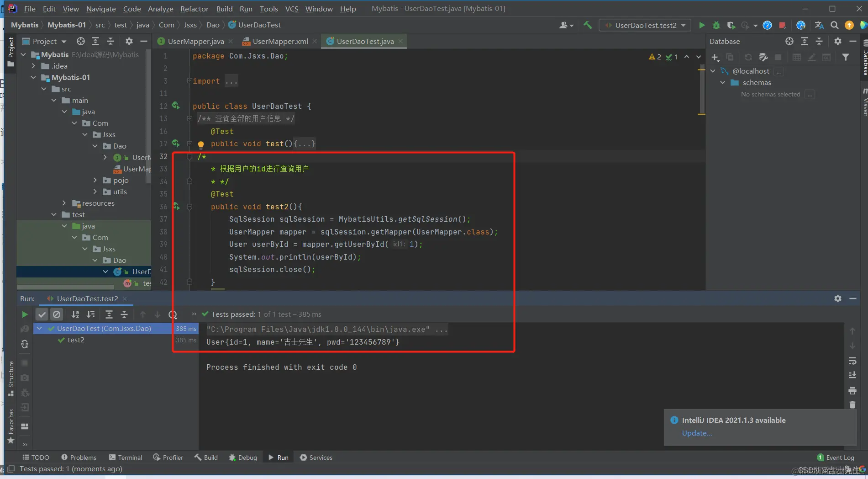868x479 pixels.
Task: Open the test history clock icon
Action: point(173,314)
